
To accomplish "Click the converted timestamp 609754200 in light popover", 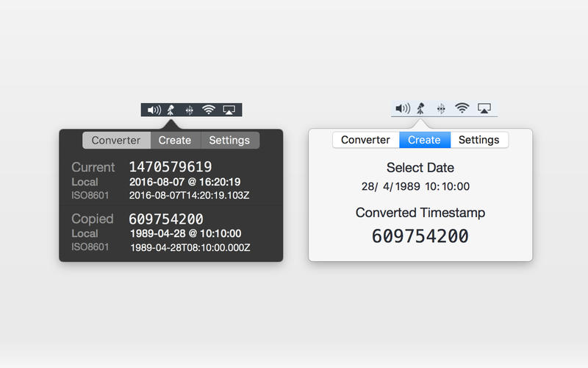I will coord(420,236).
